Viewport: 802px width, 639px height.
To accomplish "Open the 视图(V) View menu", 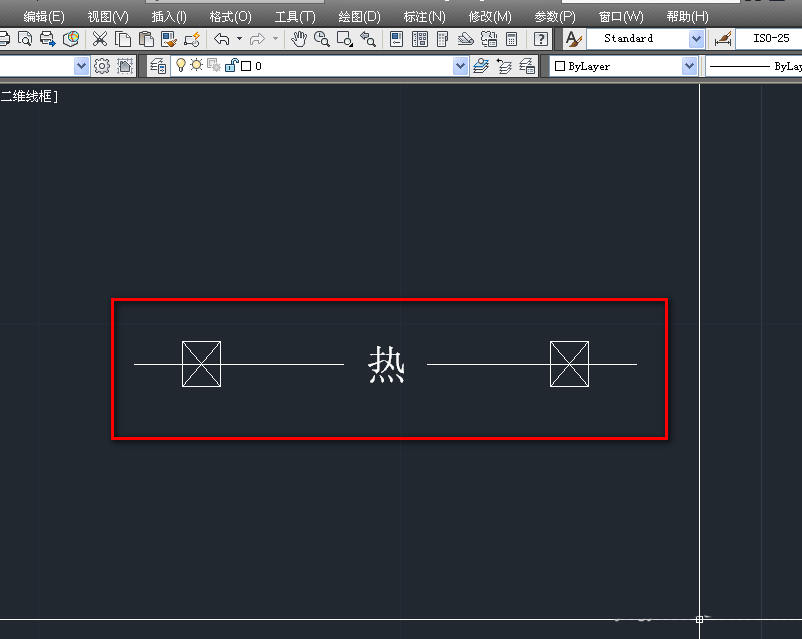I will [x=108, y=17].
